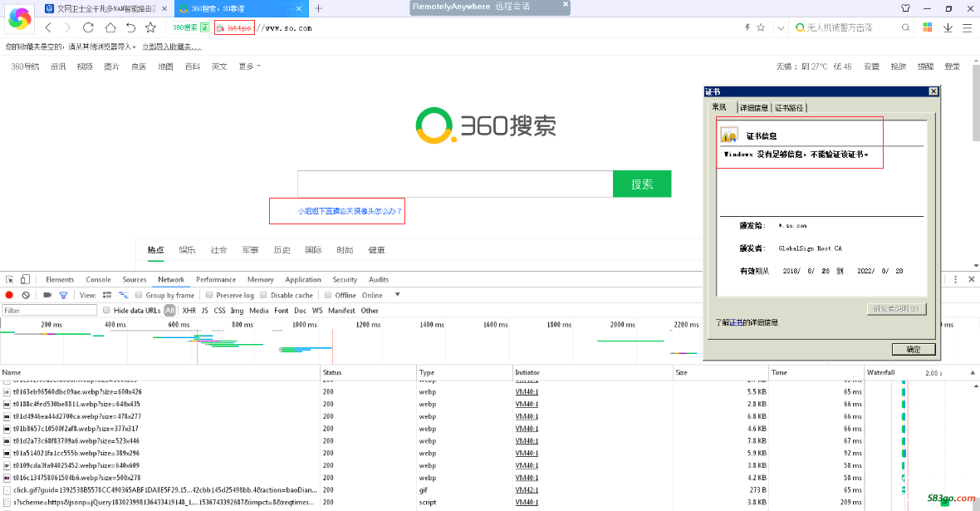Open the Online throttling dropdown

[380, 295]
